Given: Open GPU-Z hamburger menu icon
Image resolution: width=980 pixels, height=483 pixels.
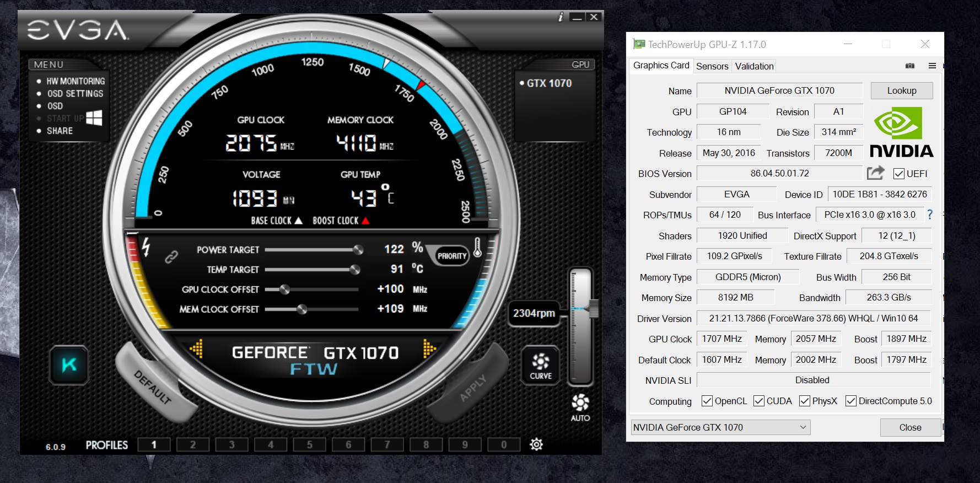Looking at the screenshot, I should click(x=932, y=66).
